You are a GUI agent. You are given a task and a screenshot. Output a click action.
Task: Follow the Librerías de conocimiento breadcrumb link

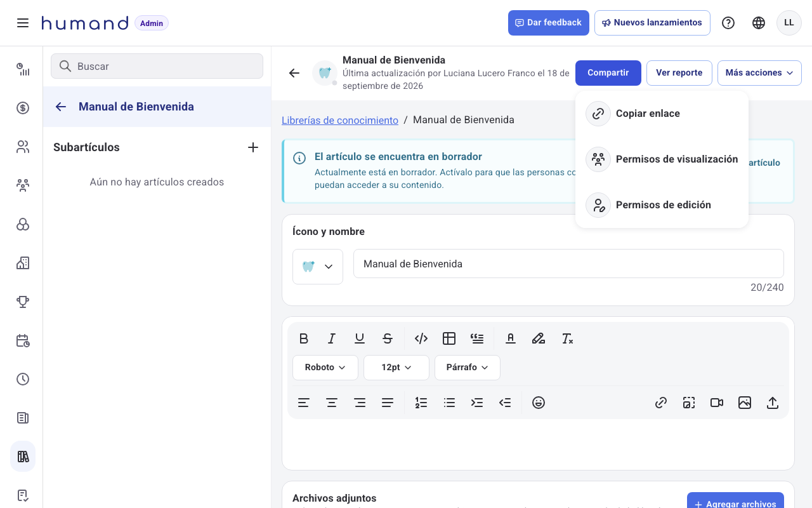point(340,120)
